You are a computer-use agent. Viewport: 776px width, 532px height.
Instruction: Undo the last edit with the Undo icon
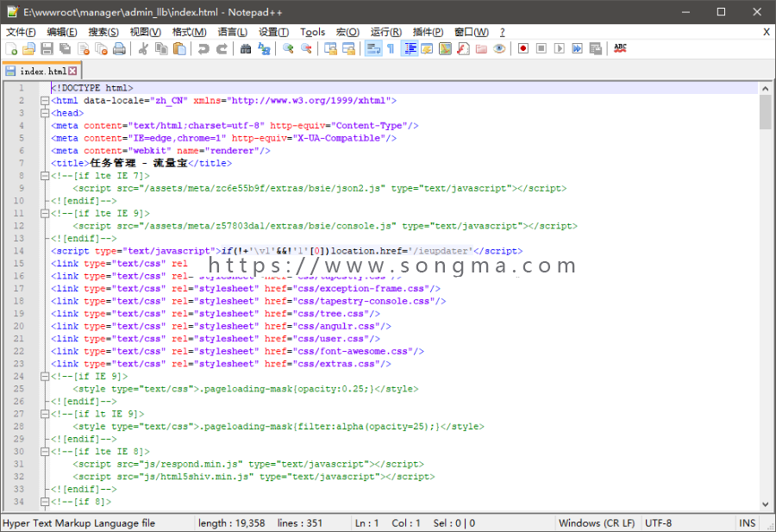203,48
